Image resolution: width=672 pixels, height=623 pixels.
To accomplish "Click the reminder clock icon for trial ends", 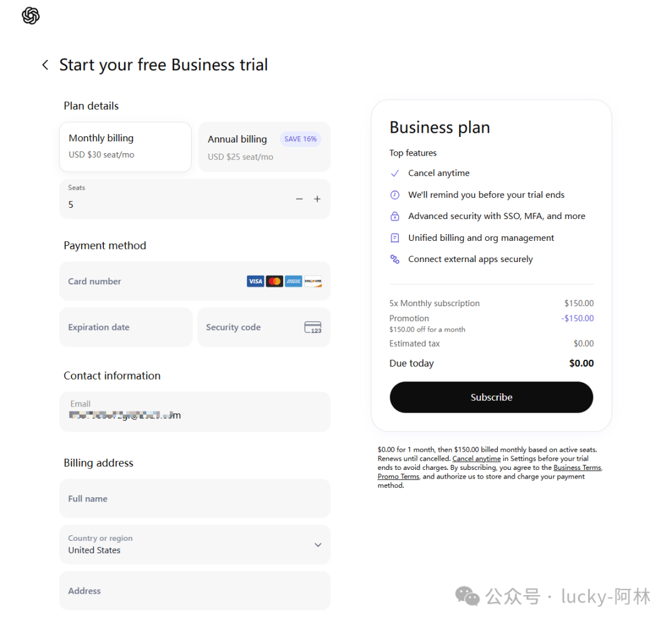I will [x=394, y=195].
